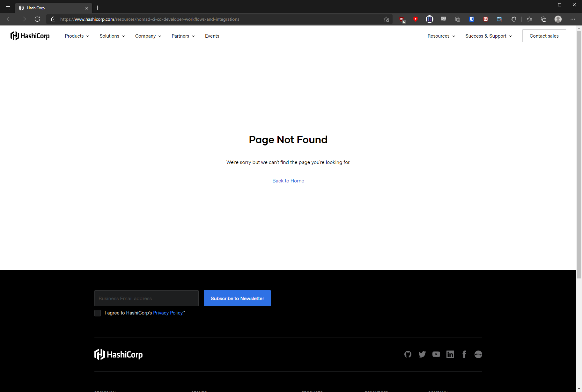Click the Back to Home link

(288, 181)
